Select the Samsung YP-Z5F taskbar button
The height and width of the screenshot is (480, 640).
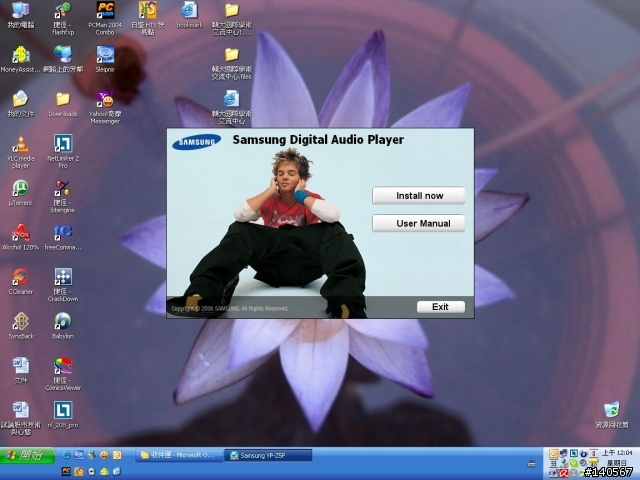268,455
